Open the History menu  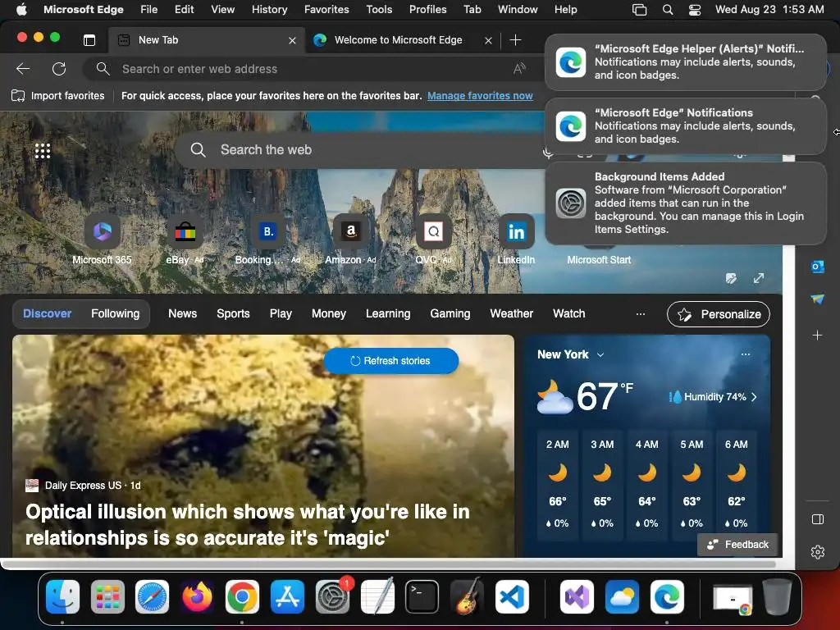269,9
